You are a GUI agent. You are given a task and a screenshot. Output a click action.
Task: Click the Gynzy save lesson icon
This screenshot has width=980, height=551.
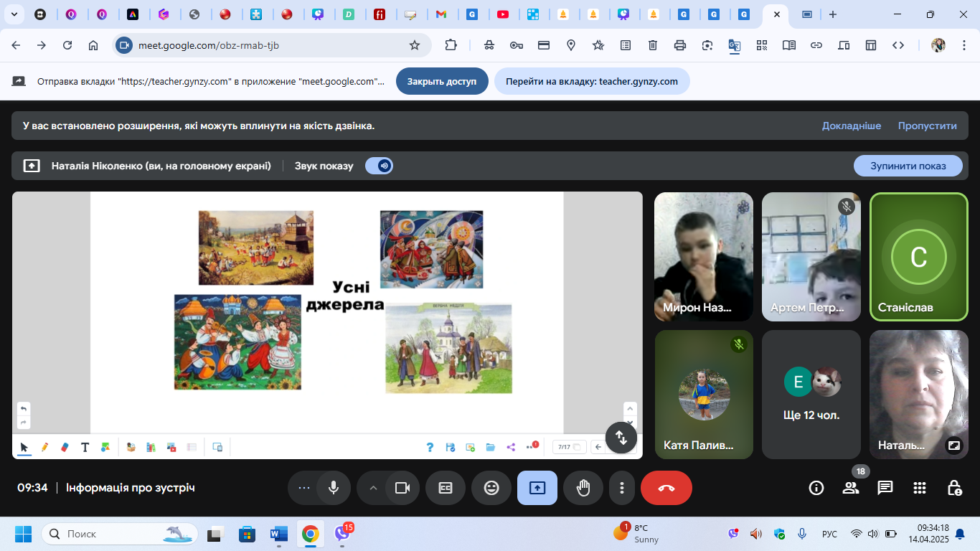(451, 447)
